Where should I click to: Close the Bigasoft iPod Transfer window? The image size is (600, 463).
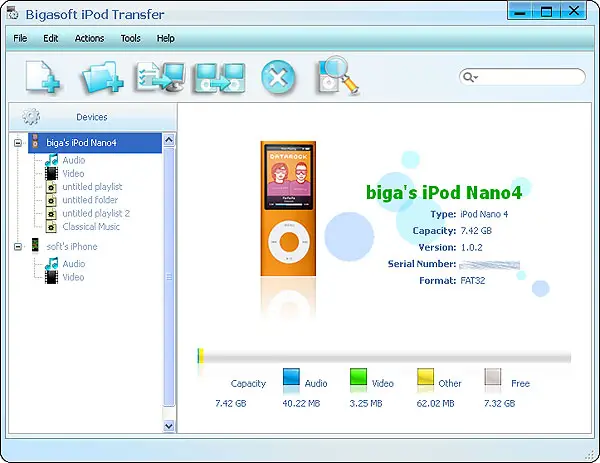pyautogui.click(x=574, y=11)
